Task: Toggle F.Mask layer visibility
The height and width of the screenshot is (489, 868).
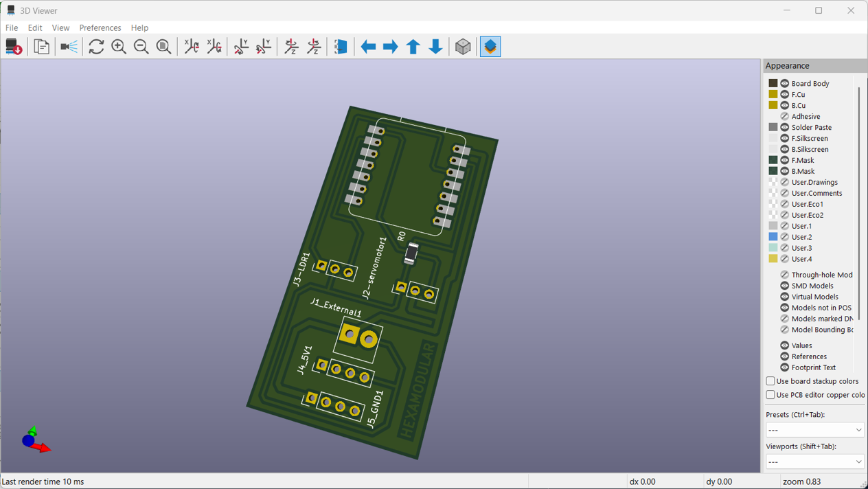Action: point(785,160)
